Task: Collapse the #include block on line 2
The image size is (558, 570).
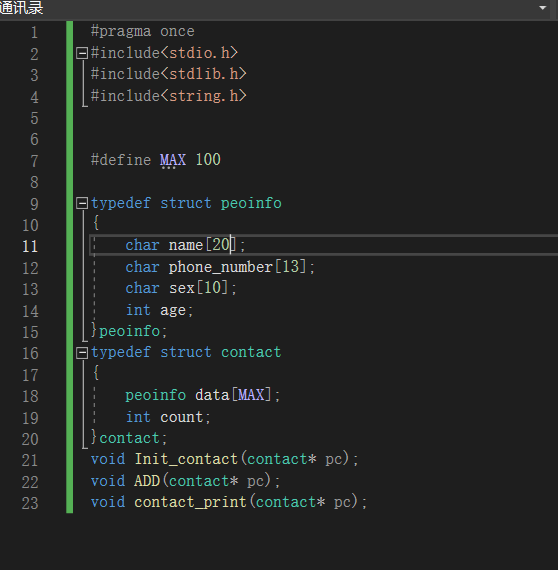Action: (82, 53)
